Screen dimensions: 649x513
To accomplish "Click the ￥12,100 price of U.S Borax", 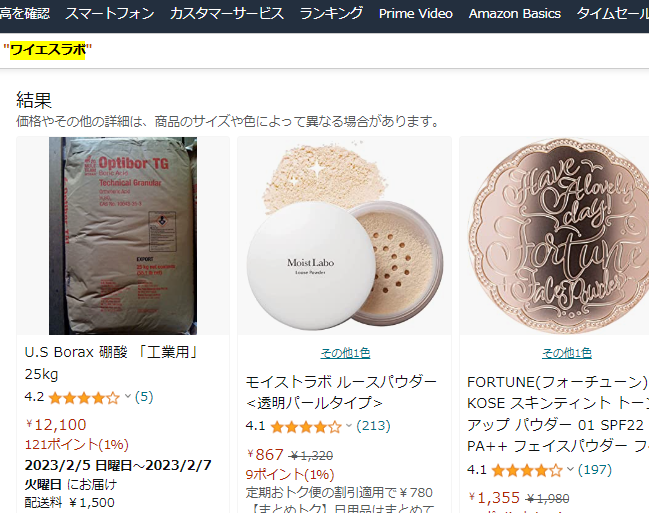I will coord(56,424).
